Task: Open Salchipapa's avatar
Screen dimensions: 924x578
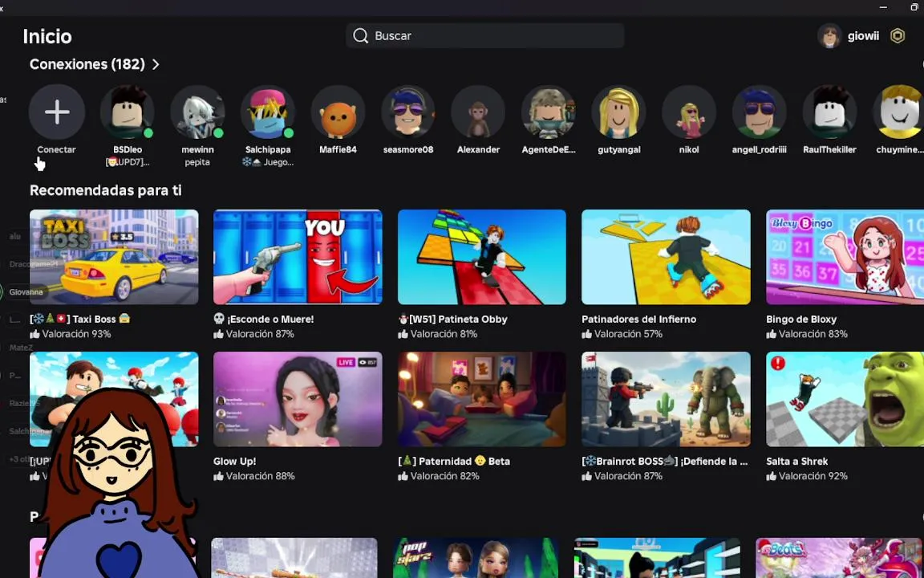Action: (268, 112)
